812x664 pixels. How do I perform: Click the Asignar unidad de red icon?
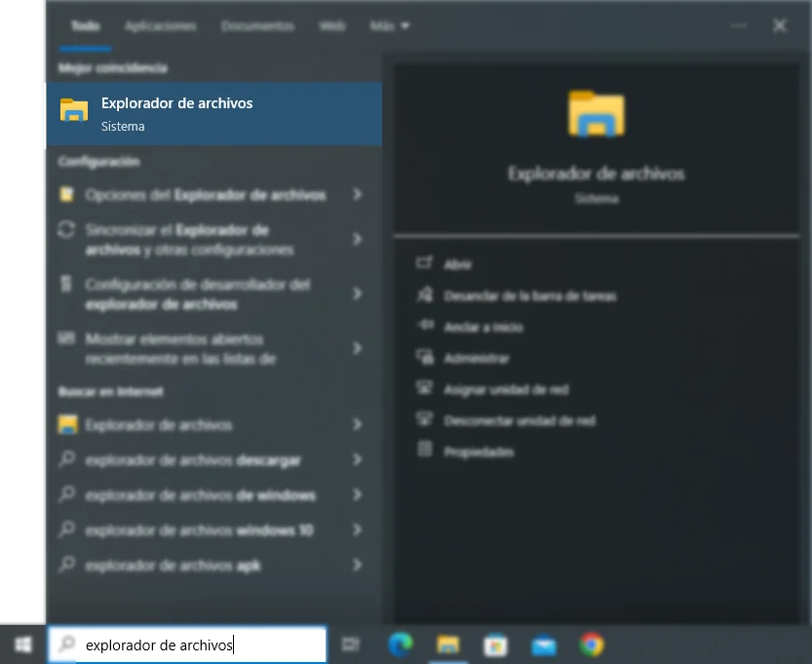click(425, 389)
